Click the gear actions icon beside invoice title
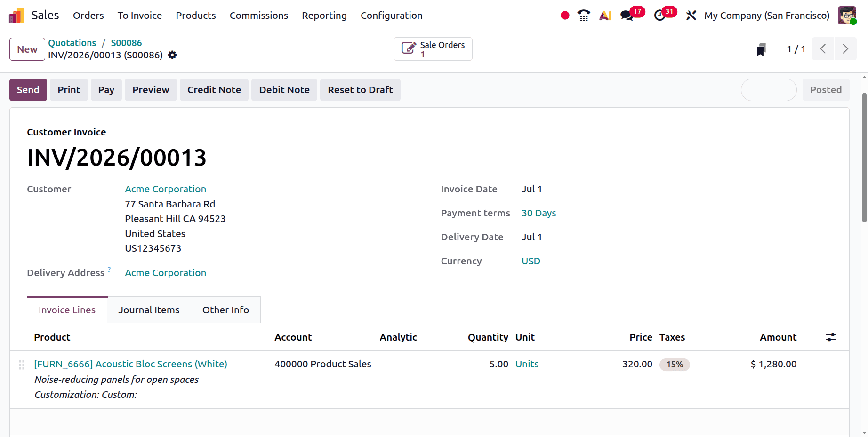Screen dimensions: 868x437 click(x=172, y=55)
